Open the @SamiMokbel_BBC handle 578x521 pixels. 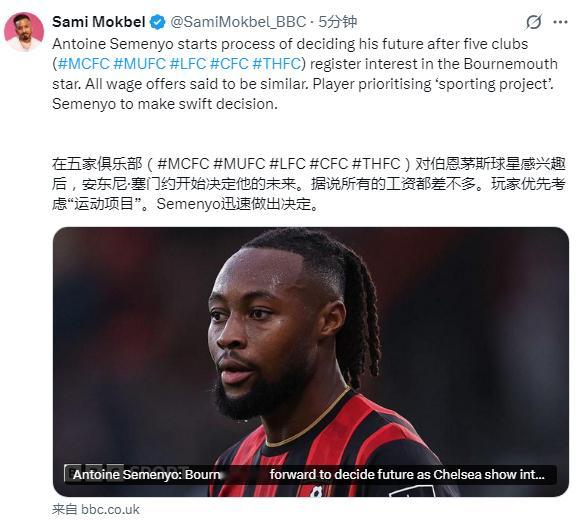(238, 22)
